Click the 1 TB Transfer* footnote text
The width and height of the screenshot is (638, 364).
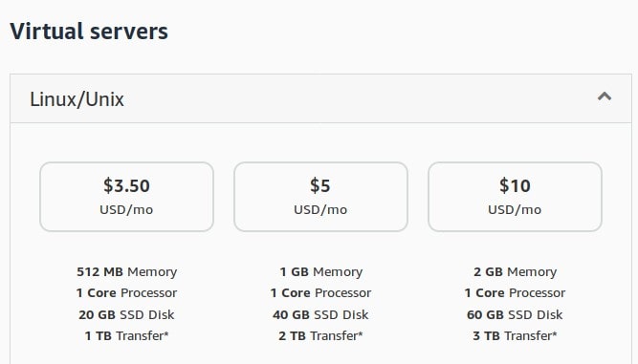coord(126,336)
